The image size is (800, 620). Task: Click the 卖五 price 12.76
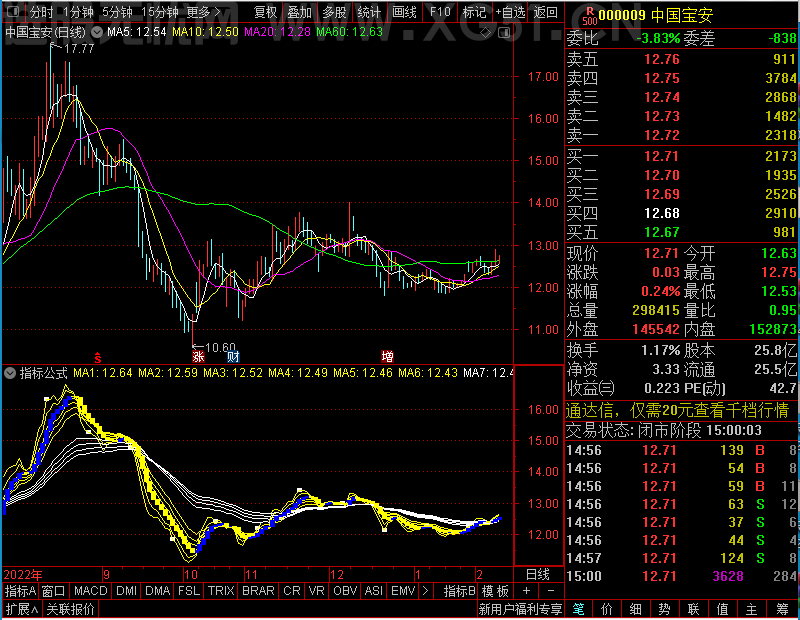point(662,59)
